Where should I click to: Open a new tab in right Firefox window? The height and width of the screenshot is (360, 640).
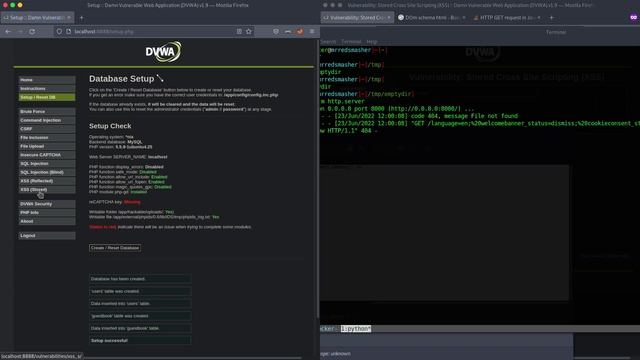(x=551, y=18)
